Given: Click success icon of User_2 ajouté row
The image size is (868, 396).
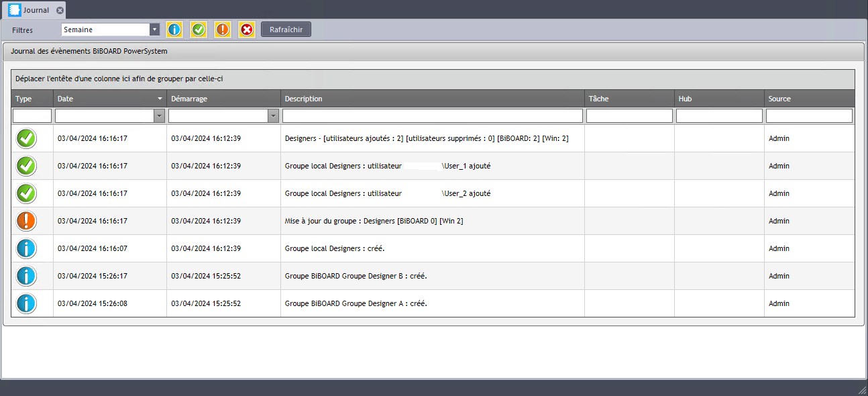Looking at the screenshot, I should tap(26, 193).
